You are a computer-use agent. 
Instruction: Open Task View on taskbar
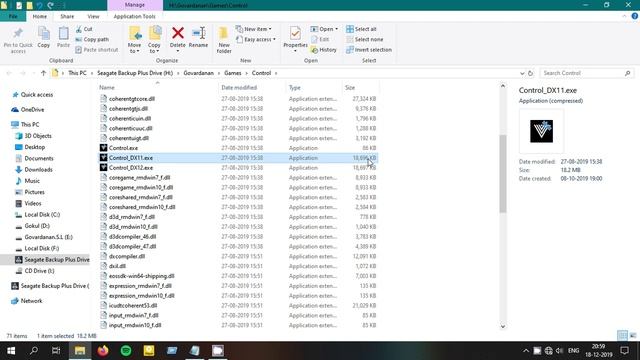56,351
